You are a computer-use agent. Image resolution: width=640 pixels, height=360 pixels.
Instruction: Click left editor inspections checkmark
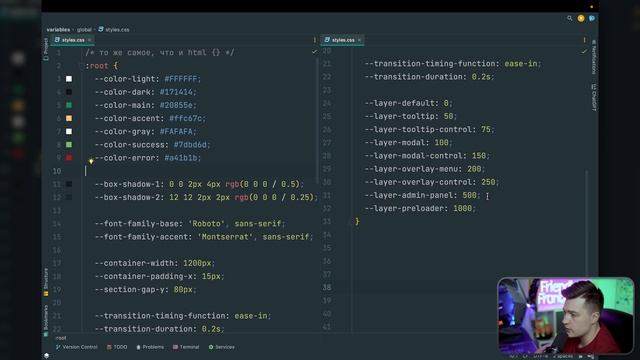coord(314,52)
